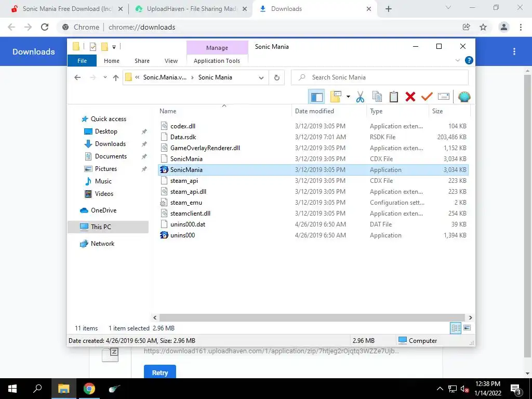Image resolution: width=532 pixels, height=399 pixels.
Task: Click Retry on the Chrome downloads page
Action: click(160, 373)
